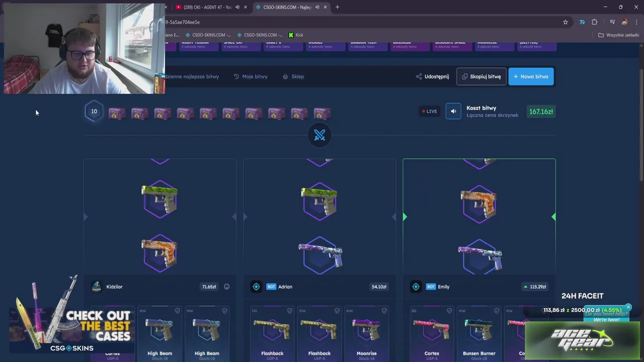644x362 pixels.
Task: Open the Chrome three-dot menu
Action: [636, 22]
